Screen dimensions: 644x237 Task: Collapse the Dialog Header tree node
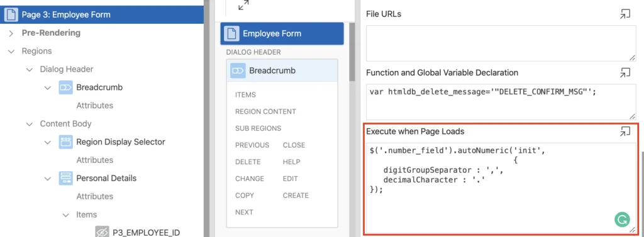click(29, 69)
